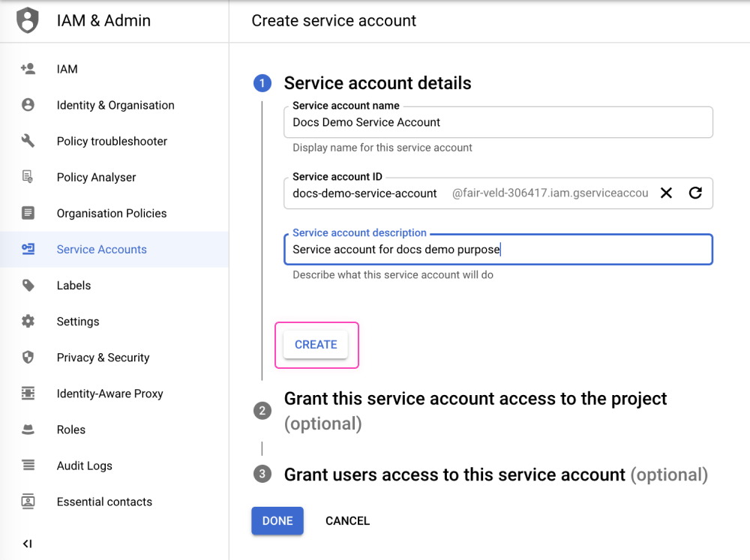This screenshot has height=560, width=750.
Task: Select the Service Accounts sidebar entry
Action: (101, 249)
